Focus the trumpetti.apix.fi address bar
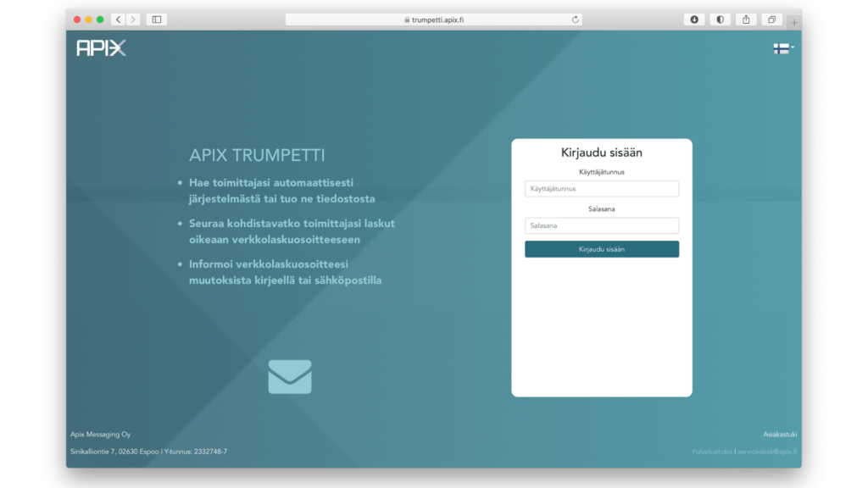The height and width of the screenshot is (488, 868). [433, 19]
